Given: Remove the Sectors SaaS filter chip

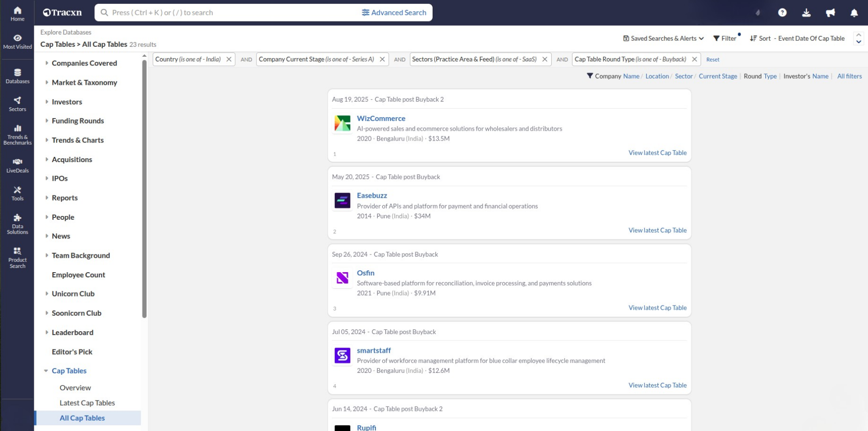Looking at the screenshot, I should point(545,59).
